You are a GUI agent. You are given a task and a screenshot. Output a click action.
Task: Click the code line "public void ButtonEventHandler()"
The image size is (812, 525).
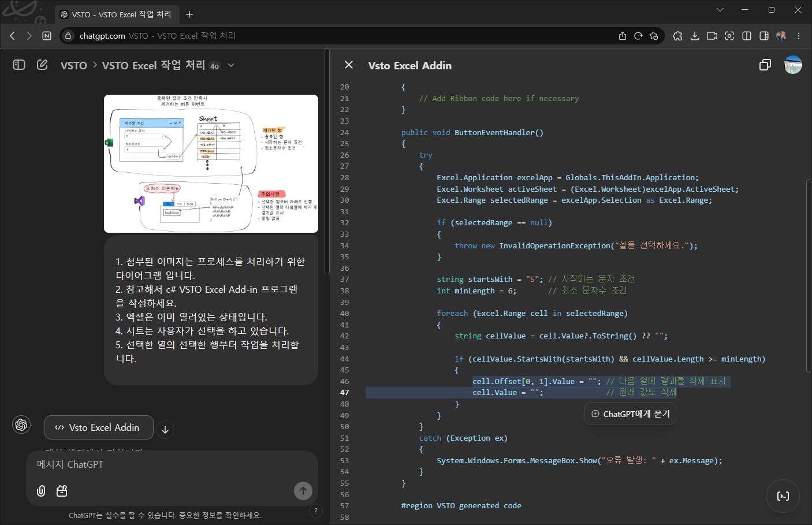click(472, 132)
